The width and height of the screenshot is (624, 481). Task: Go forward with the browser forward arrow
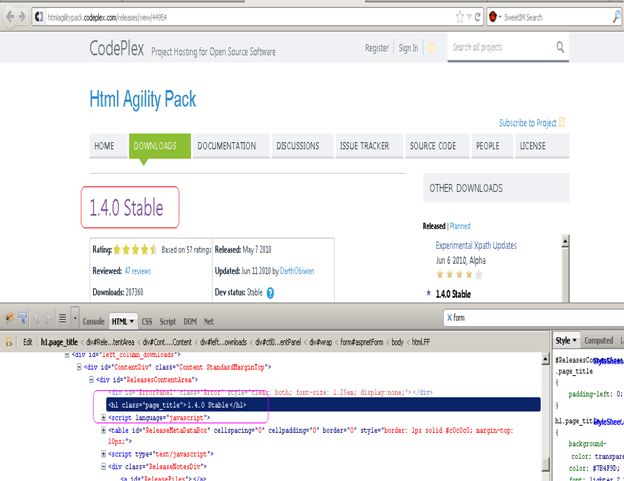pos(22,17)
